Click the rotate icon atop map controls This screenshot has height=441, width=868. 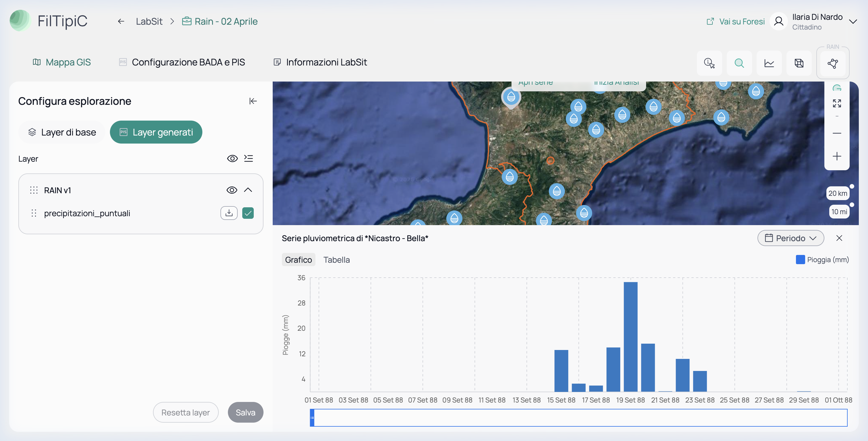tap(837, 88)
